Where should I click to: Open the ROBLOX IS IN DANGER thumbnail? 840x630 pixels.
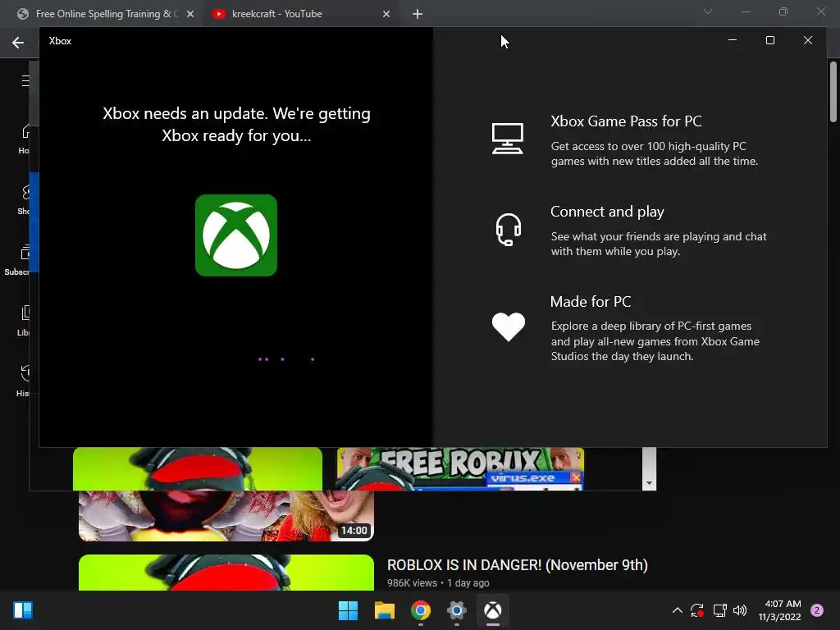tap(226, 572)
